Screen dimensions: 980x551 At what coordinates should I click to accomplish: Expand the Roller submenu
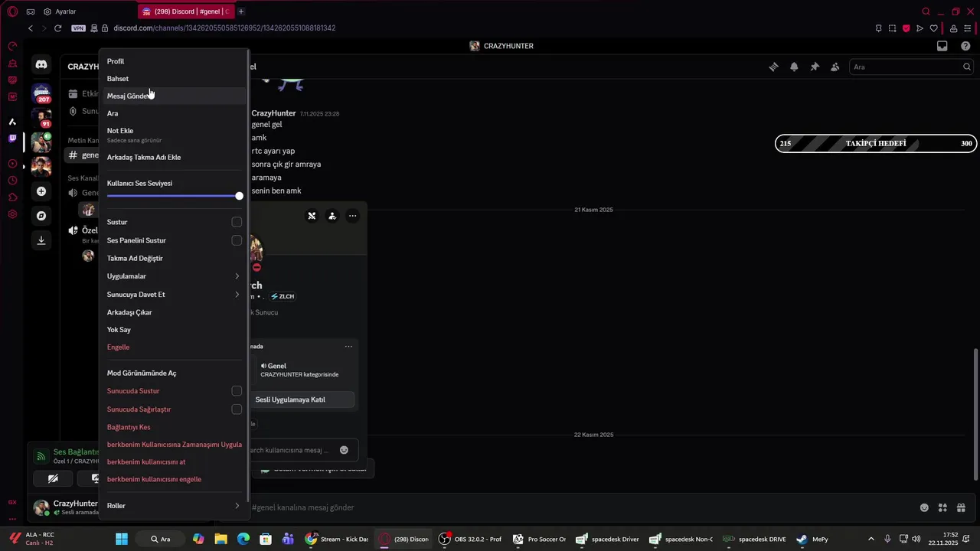[x=174, y=506]
